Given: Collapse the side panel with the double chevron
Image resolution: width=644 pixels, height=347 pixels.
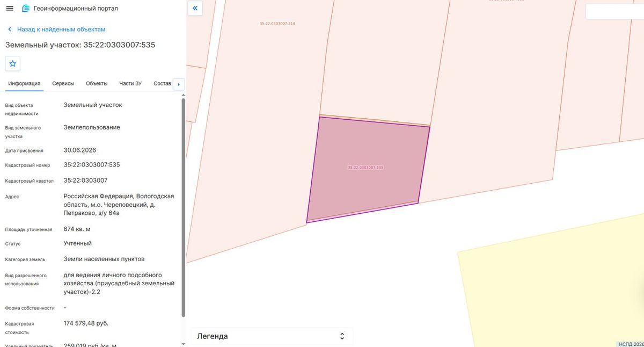Looking at the screenshot, I should [x=195, y=8].
